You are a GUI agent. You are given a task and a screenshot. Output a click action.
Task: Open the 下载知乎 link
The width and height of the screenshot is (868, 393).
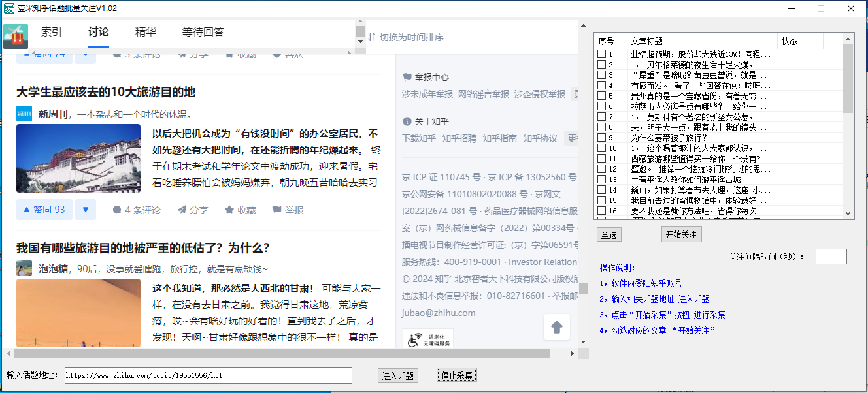[x=419, y=138]
